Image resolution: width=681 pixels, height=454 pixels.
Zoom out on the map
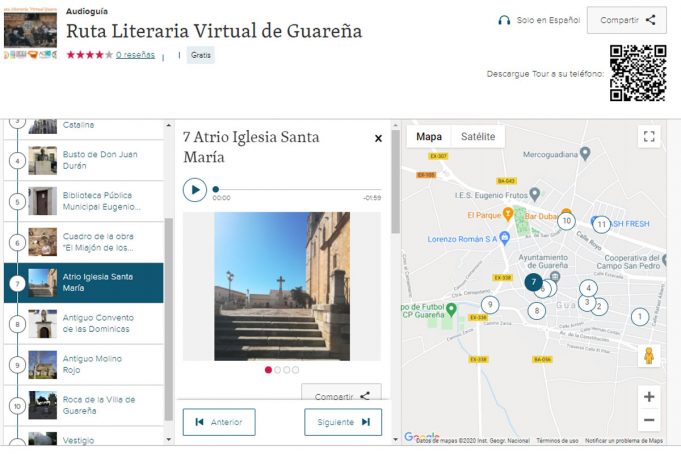click(649, 421)
